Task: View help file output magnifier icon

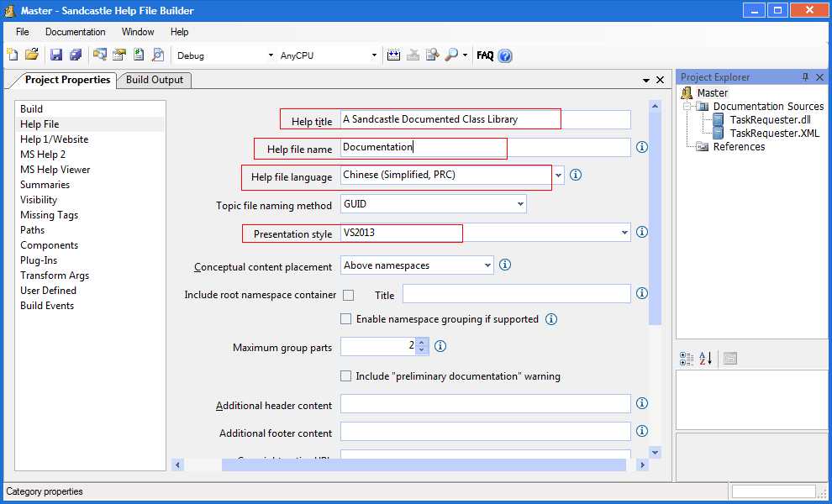Action: coord(451,55)
